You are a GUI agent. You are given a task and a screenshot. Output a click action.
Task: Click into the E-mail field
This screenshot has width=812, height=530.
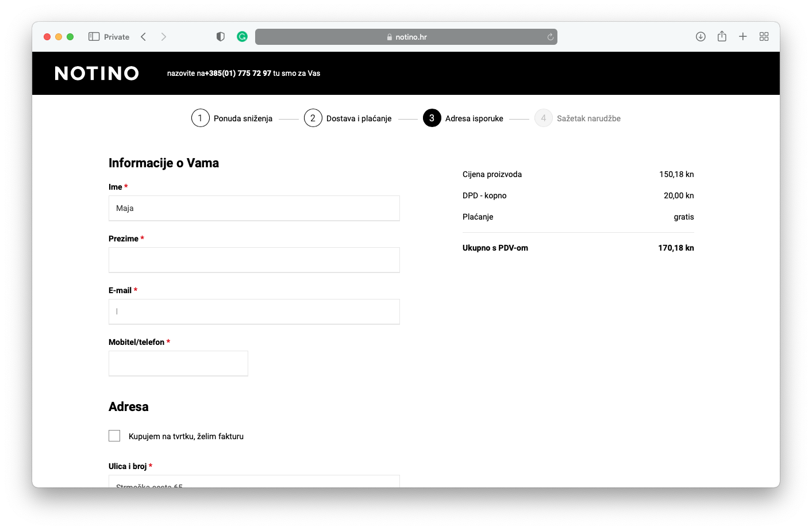254,312
